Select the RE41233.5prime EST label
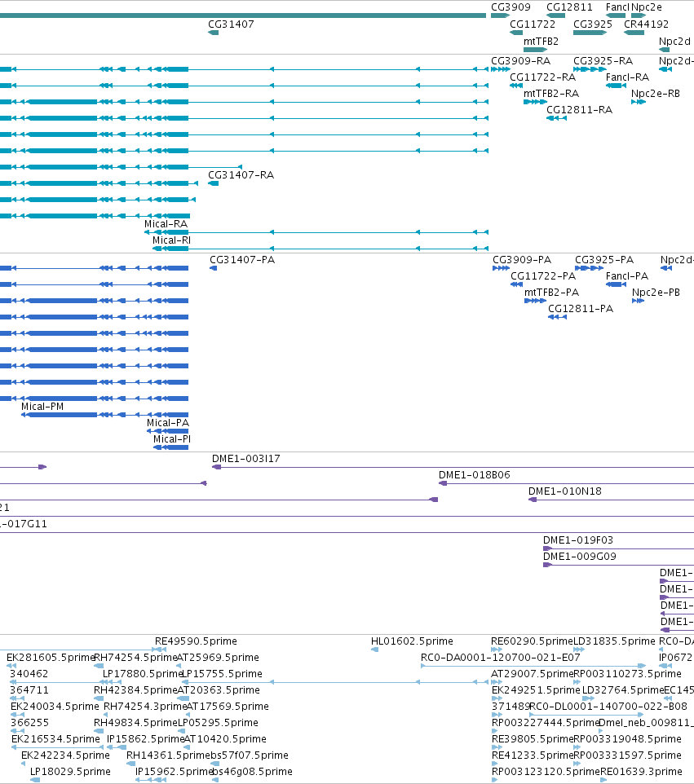Viewport: 694px width, 784px height. click(532, 755)
